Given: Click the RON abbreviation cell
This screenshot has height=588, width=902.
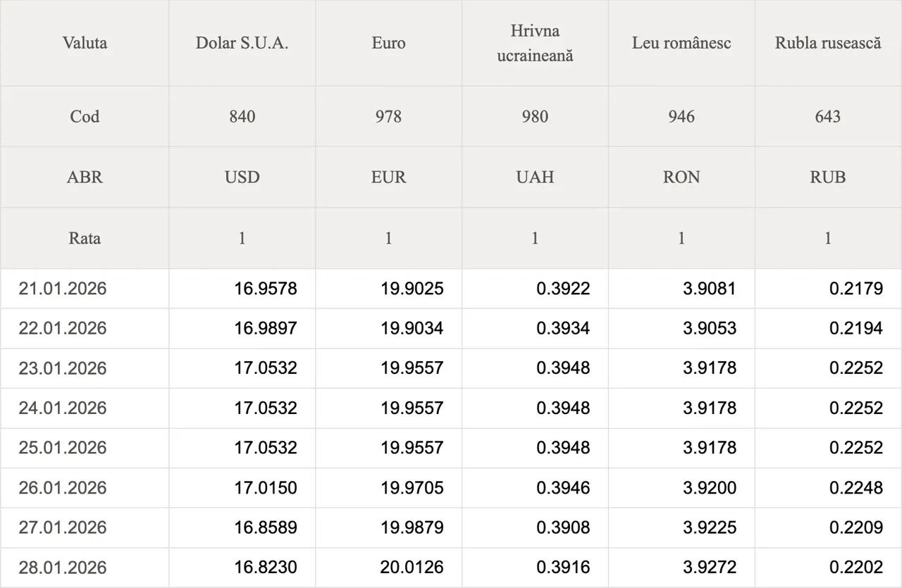Looking at the screenshot, I should 681,177.
